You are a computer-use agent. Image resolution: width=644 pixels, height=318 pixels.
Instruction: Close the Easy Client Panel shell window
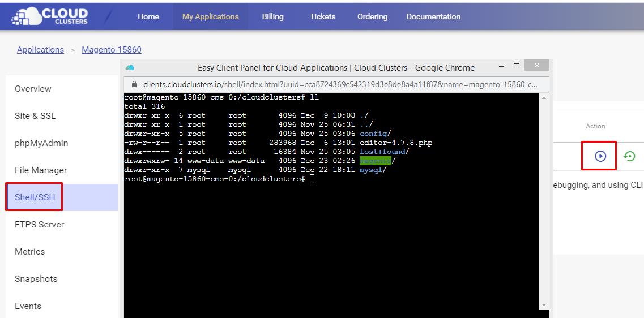tap(536, 66)
